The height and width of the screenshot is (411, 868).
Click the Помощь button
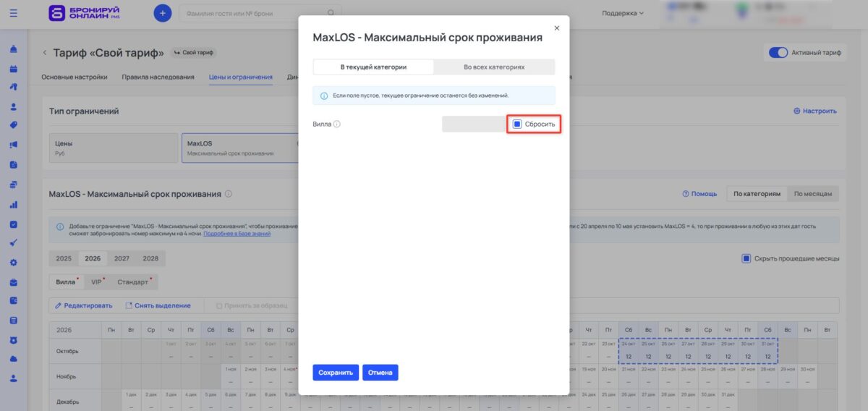tap(699, 194)
